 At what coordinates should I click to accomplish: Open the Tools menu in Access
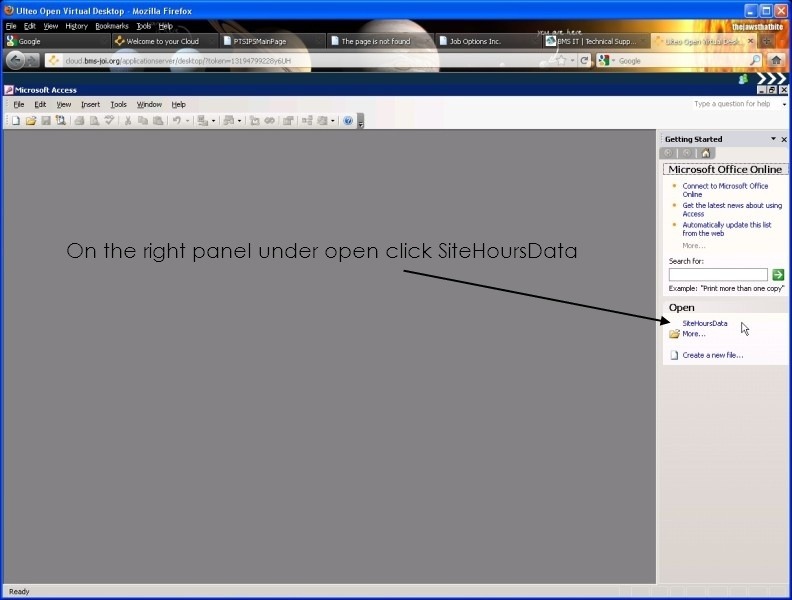tap(118, 104)
